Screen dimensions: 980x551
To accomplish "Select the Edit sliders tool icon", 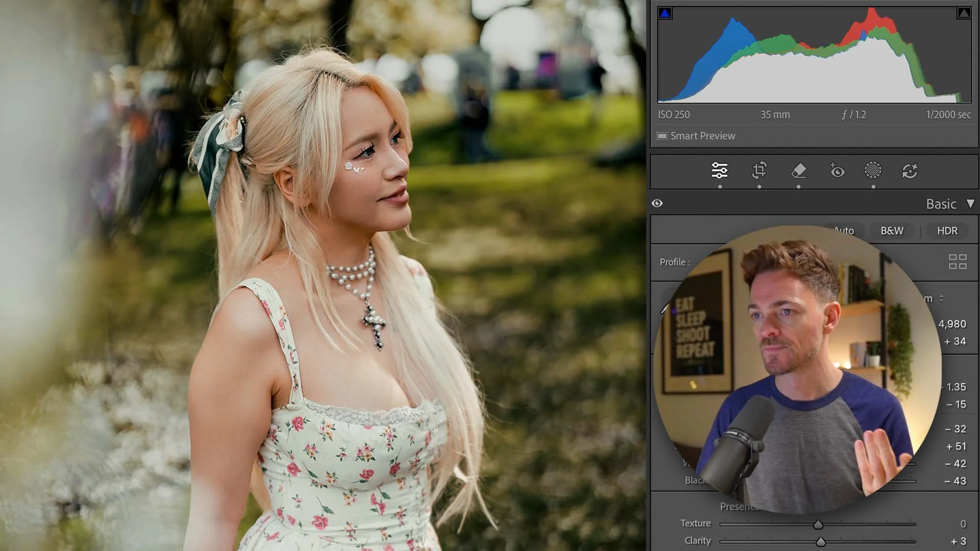I will tap(719, 170).
